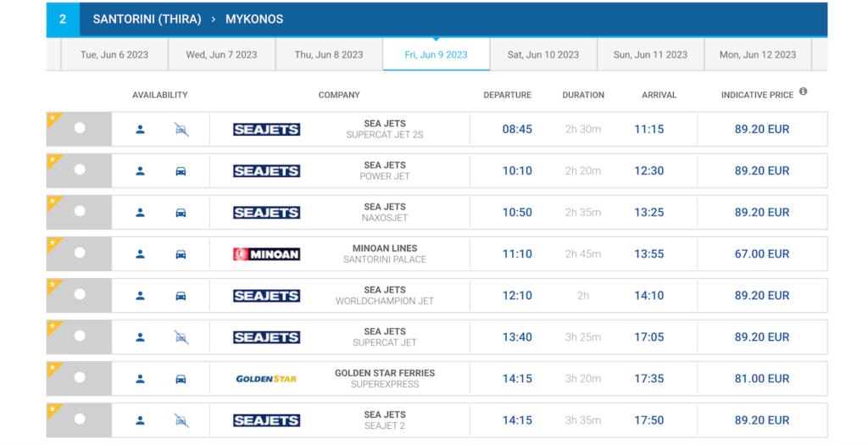Click passenger icon in Naxosjet row

140,213
